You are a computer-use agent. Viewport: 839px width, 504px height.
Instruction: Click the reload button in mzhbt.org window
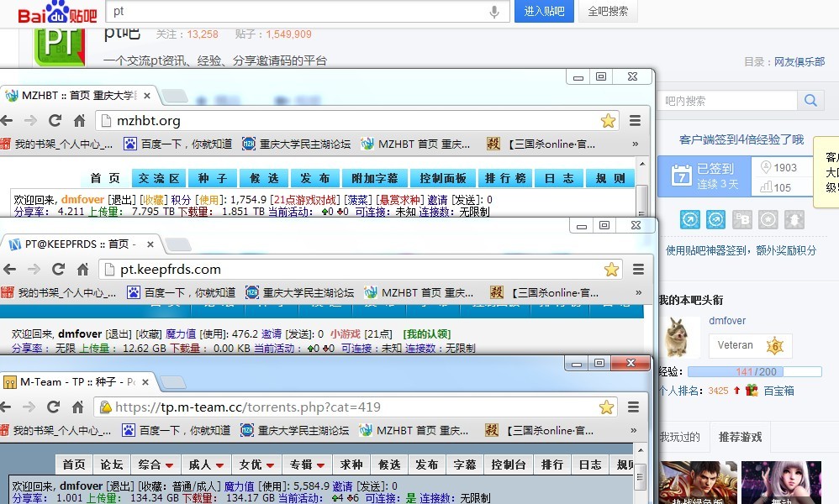55,120
